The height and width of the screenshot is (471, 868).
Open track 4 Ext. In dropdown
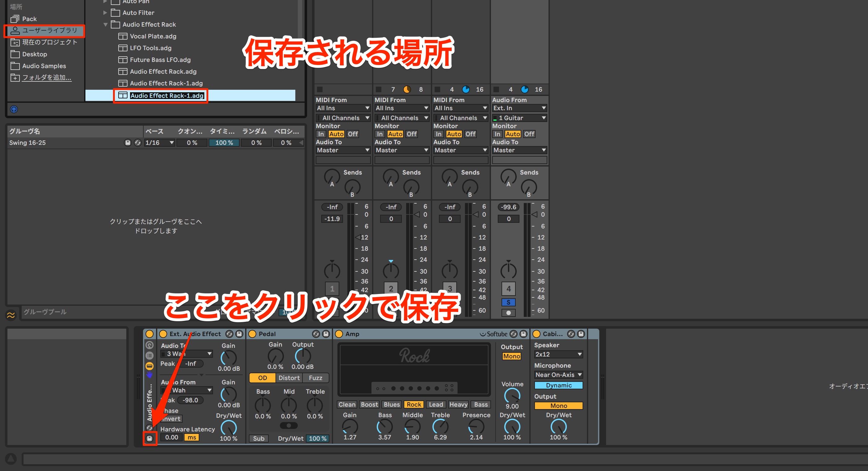tap(519, 108)
